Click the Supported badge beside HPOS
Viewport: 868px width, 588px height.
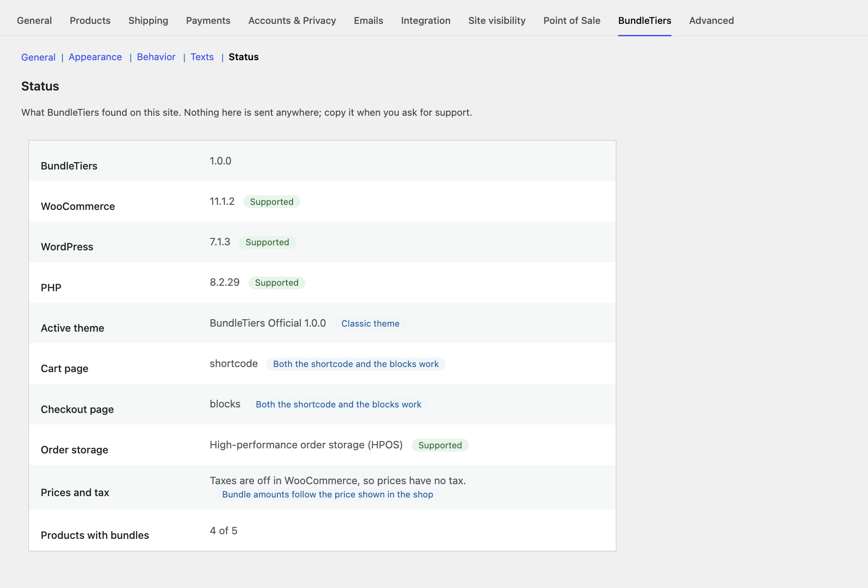click(440, 445)
